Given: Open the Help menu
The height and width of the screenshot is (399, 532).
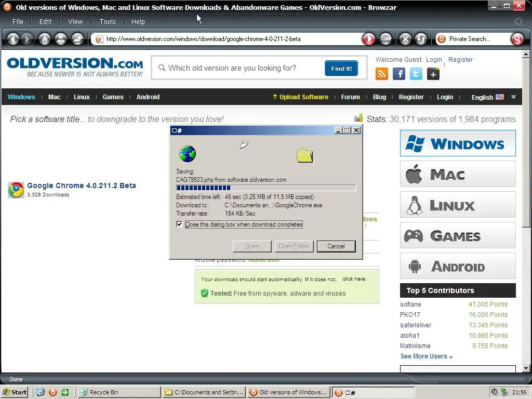Looking at the screenshot, I should (138, 21).
